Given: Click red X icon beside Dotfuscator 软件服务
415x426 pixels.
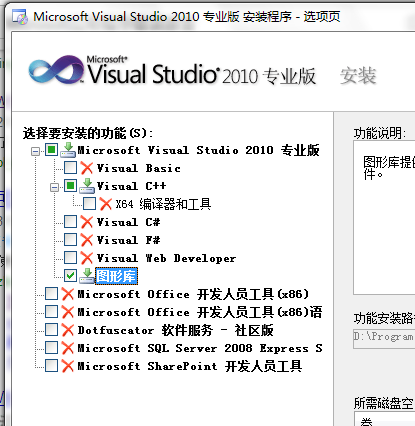Looking at the screenshot, I should pyautogui.click(x=68, y=330).
